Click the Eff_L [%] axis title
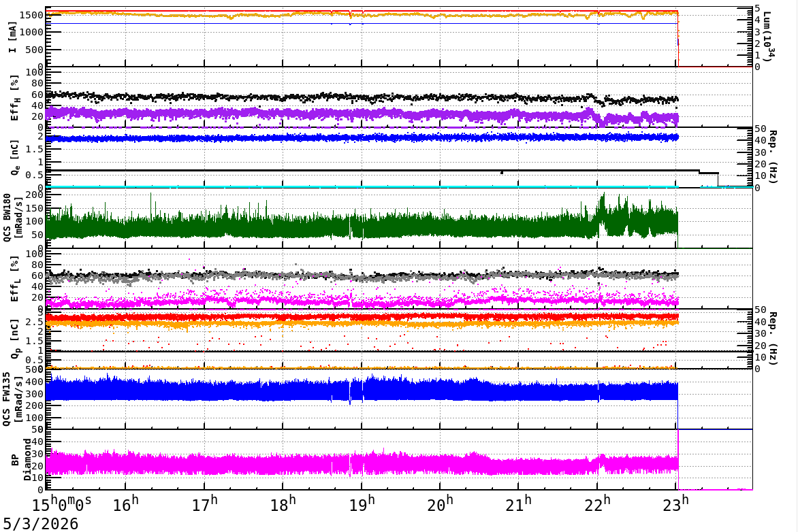Viewport: 798px width, 532px height. click(14, 279)
